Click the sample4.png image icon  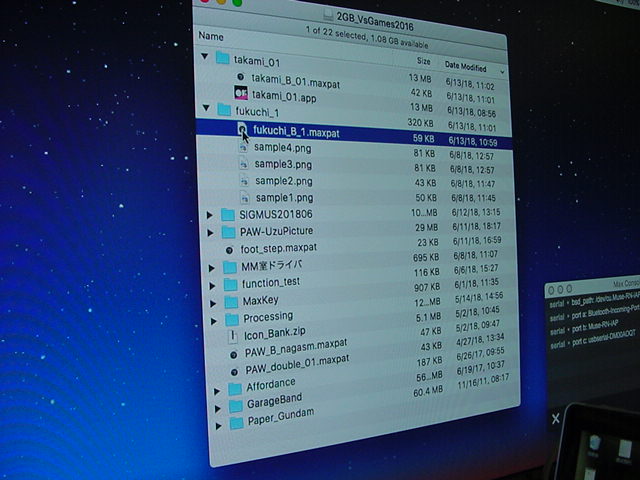tap(243, 147)
